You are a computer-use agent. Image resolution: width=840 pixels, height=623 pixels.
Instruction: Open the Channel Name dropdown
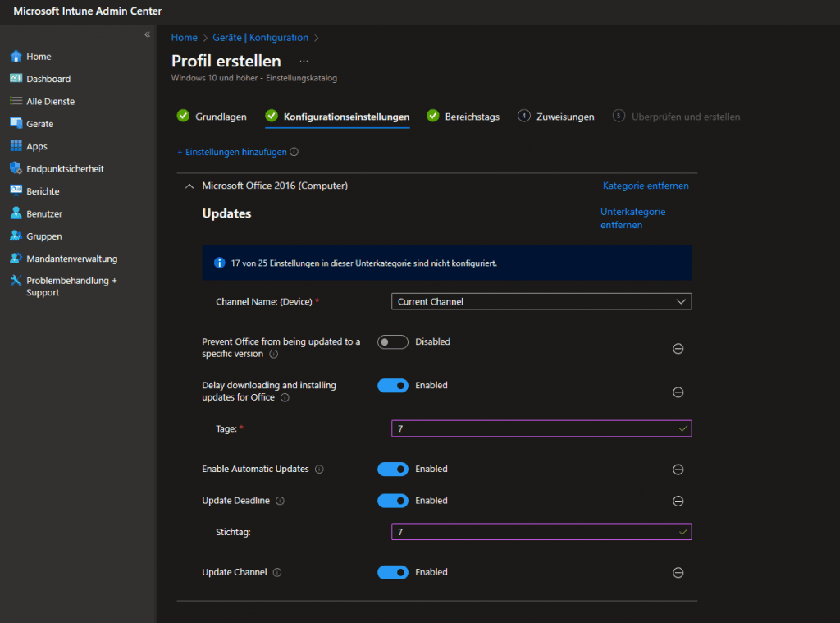coord(541,302)
